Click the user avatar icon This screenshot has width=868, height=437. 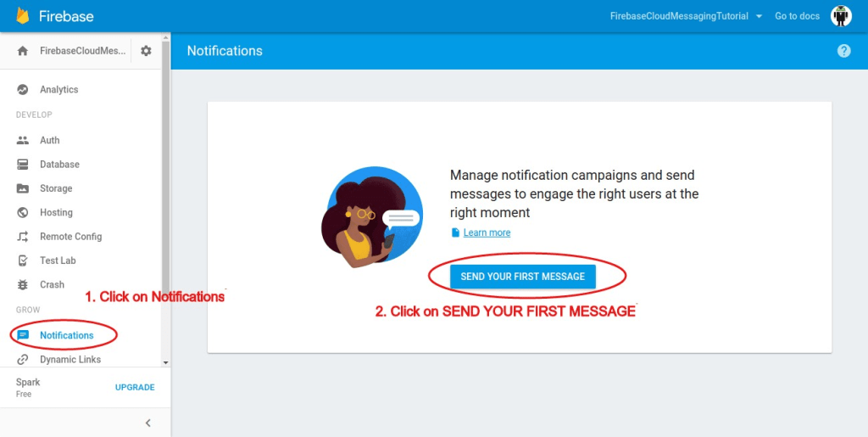point(840,16)
